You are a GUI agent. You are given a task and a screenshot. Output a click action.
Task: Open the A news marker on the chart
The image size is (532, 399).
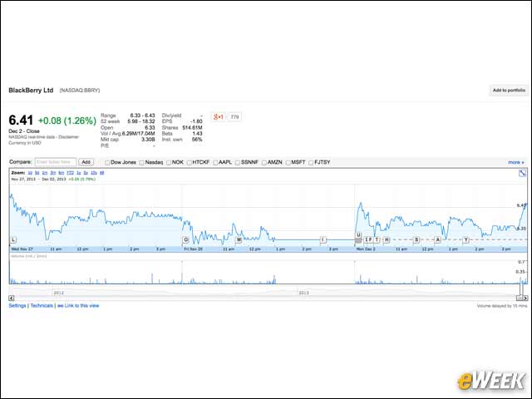(438, 239)
